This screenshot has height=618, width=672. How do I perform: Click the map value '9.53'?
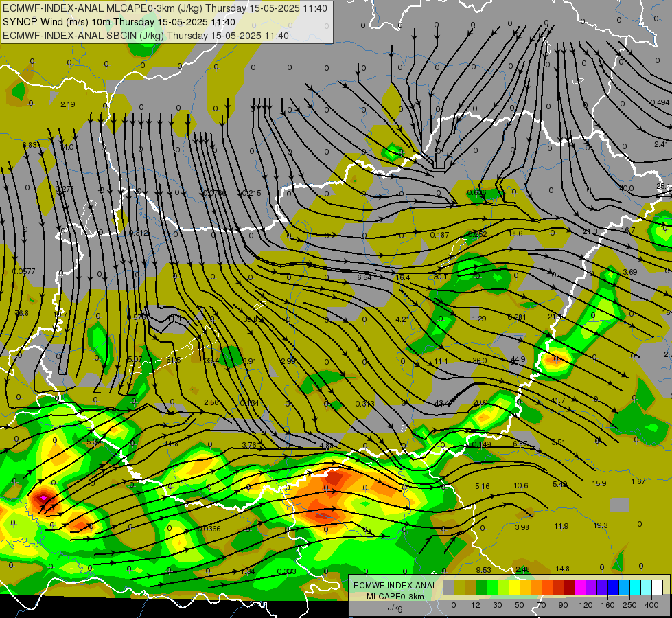tap(483, 569)
